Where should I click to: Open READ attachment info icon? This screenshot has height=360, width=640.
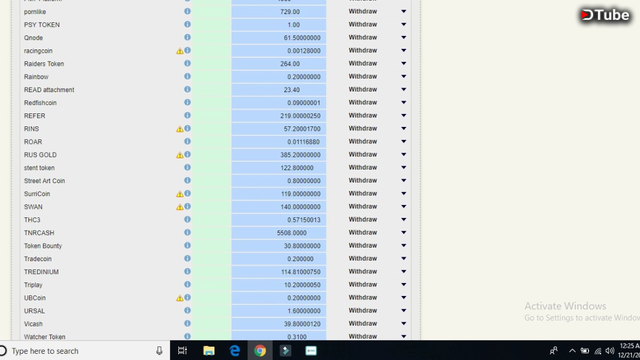[187, 89]
